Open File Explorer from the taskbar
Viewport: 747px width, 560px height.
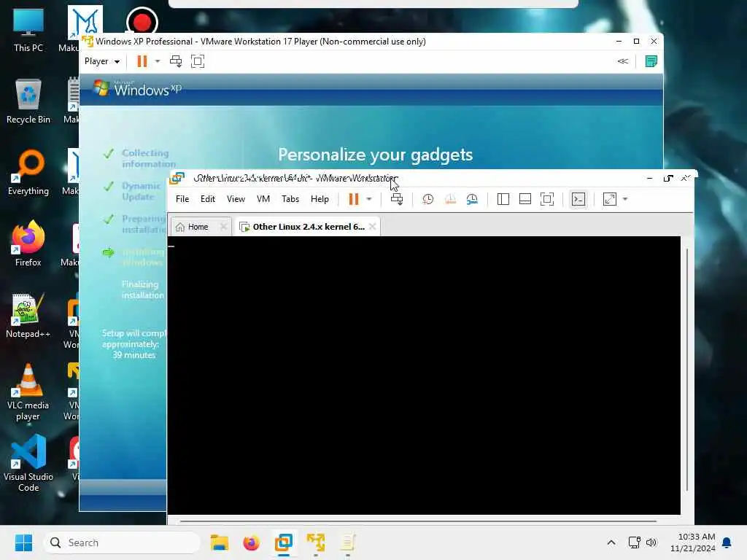tap(219, 542)
